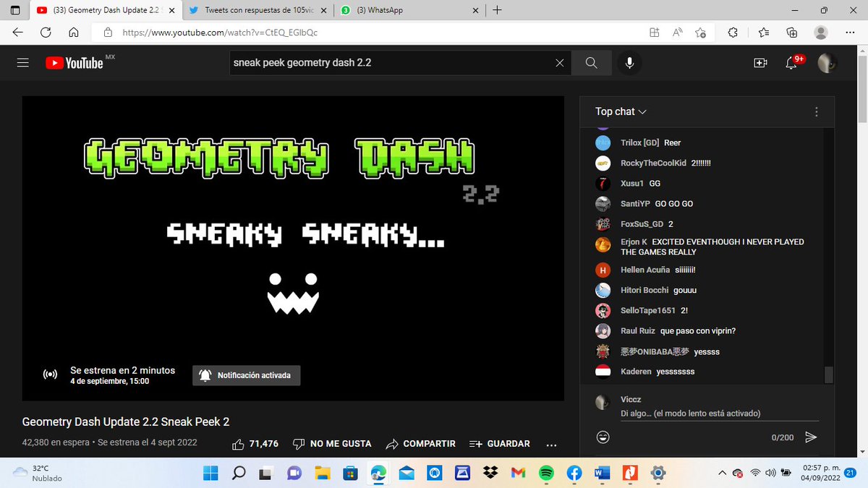Screen dimensions: 868x488
Task: Open Edge settings and more menu
Action: (x=851, y=33)
